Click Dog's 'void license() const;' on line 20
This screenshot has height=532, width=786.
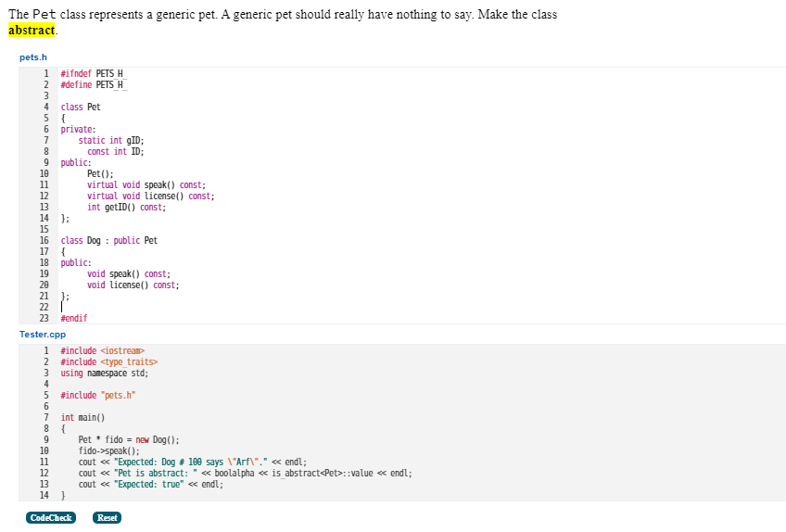133,285
